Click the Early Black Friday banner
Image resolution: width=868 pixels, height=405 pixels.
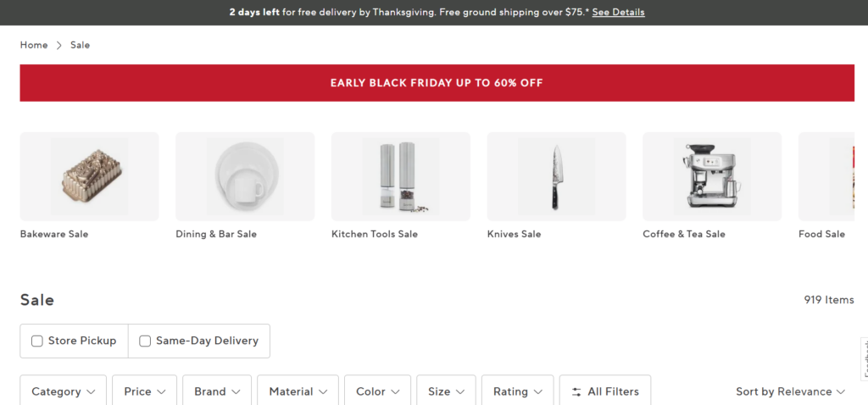[x=437, y=83]
